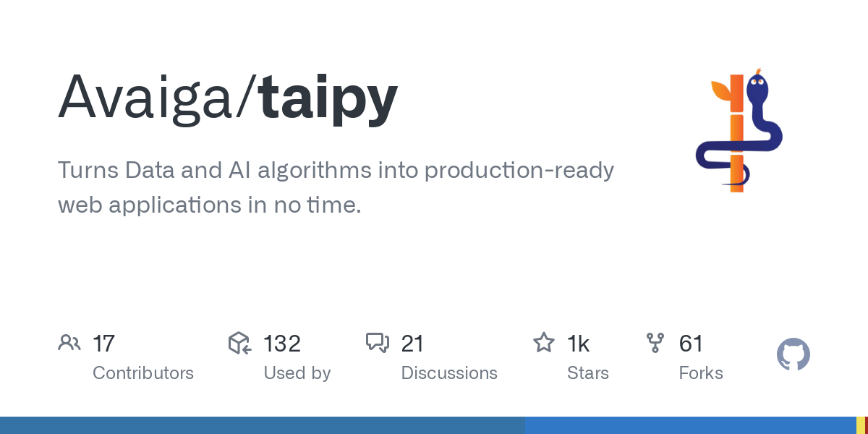Screen dimensions: 868x434
Task: Click the 1k stars count
Action: click(x=579, y=344)
